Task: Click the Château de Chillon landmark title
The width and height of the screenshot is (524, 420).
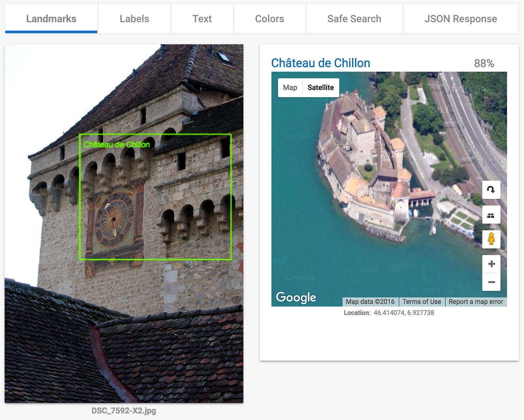Action: point(321,63)
